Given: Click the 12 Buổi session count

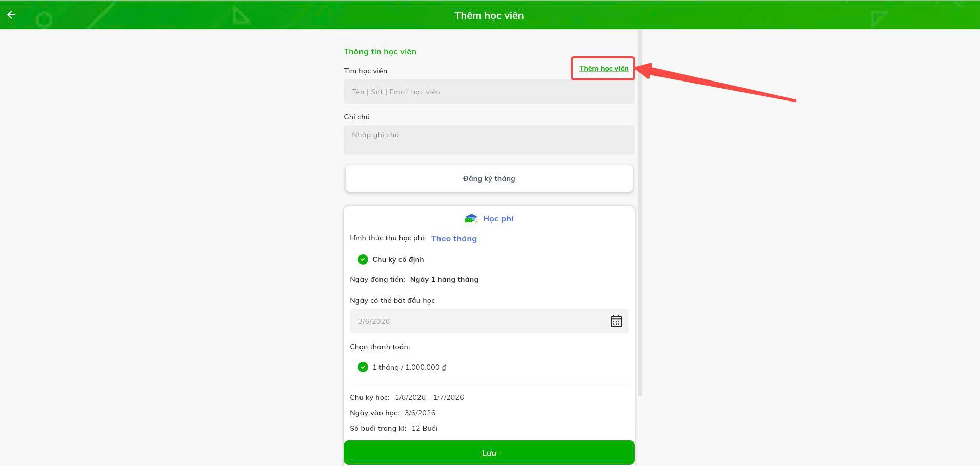Looking at the screenshot, I should [x=425, y=428].
